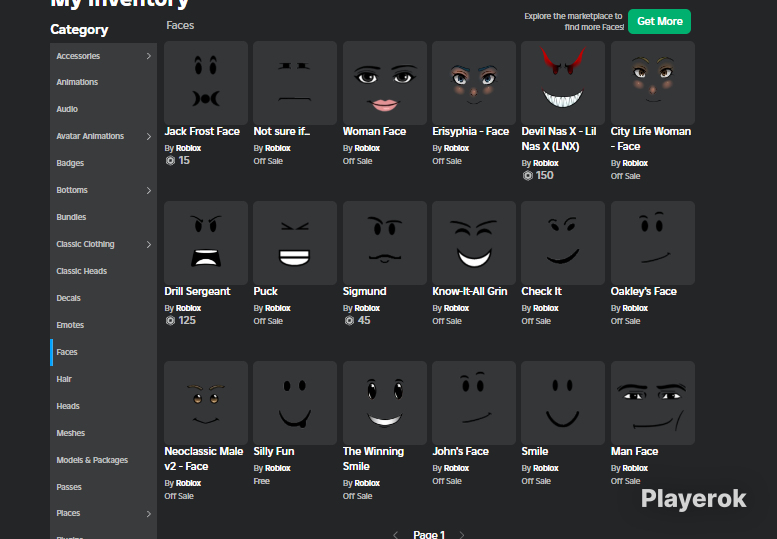Click the Sigmund item title
Screen dimensions: 777x539
click(x=364, y=291)
